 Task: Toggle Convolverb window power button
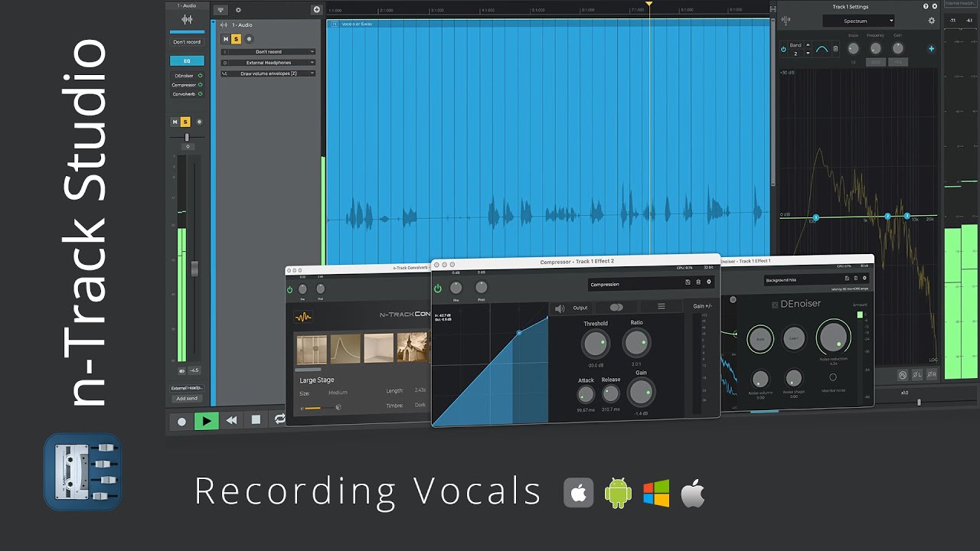pos(289,290)
